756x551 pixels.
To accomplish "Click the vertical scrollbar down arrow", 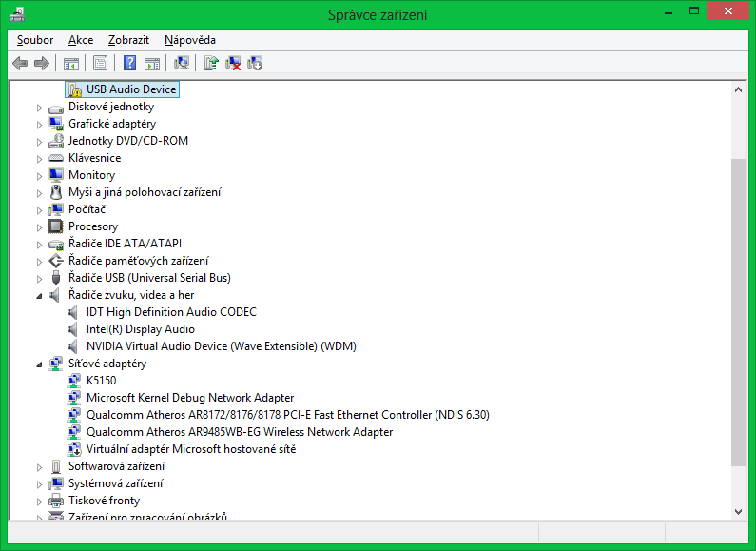I will point(738,511).
